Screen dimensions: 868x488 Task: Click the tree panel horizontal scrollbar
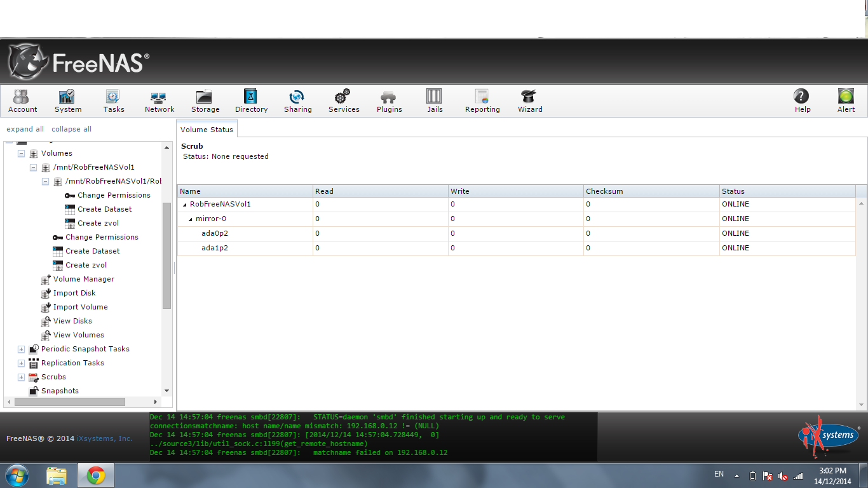[70, 402]
